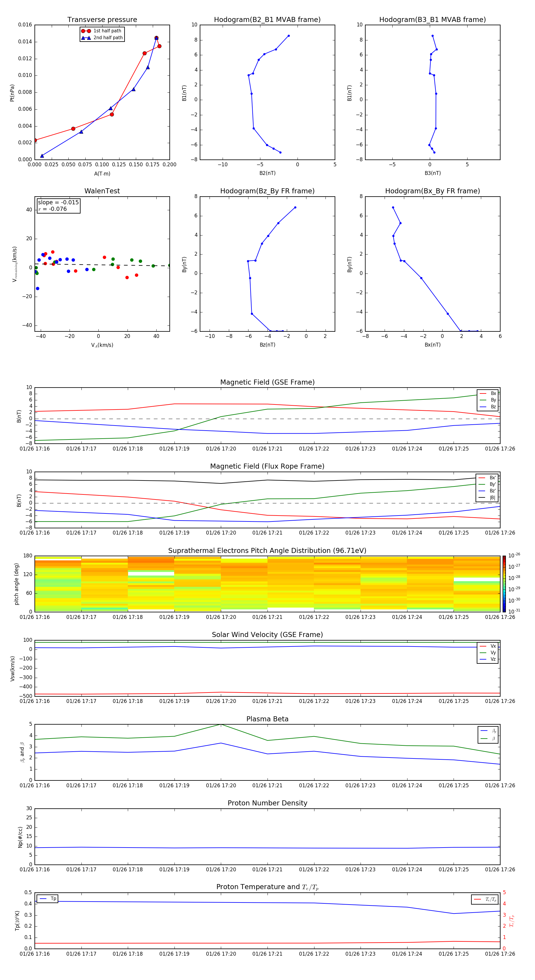The width and height of the screenshot is (535, 980).
Task: Select the "B2(nT)" x-axis label
Action: click(x=267, y=173)
